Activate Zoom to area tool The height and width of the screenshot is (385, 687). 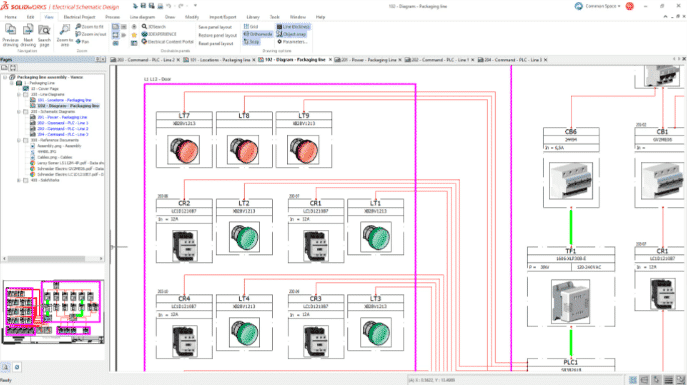[x=65, y=35]
